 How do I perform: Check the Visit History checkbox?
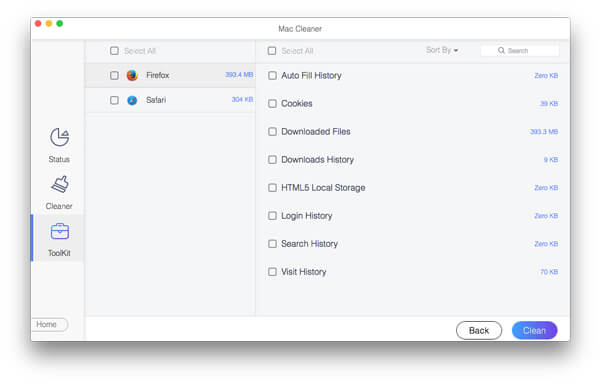pos(272,272)
